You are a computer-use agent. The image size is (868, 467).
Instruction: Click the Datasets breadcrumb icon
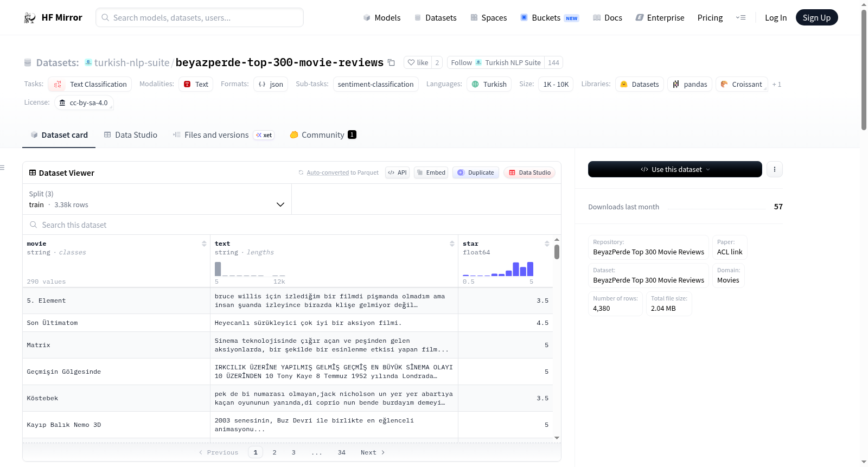(28, 62)
